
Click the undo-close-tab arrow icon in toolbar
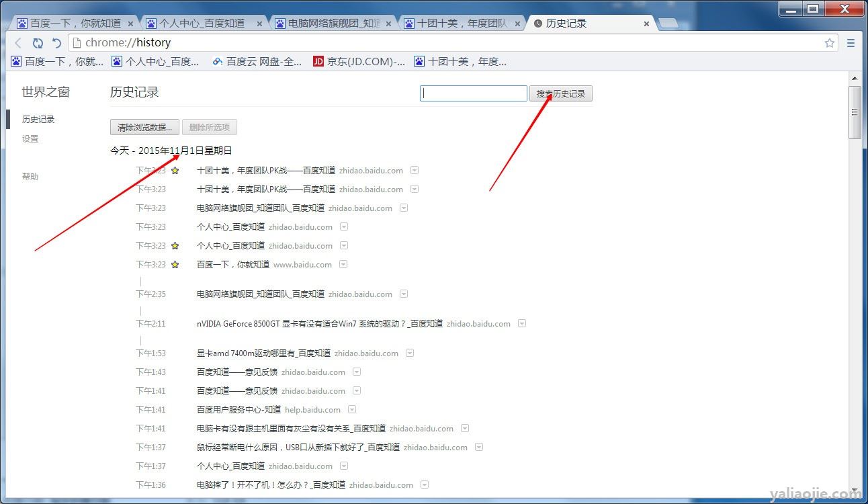pos(57,43)
